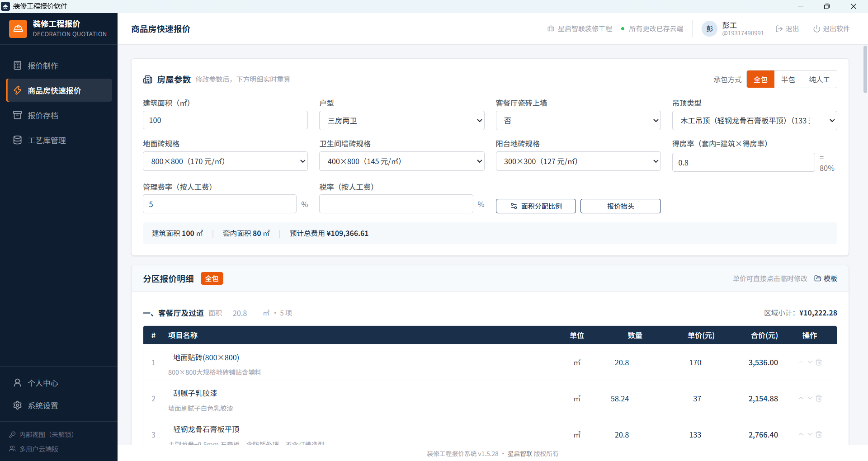Choose 纯人工 contract mode

click(819, 80)
